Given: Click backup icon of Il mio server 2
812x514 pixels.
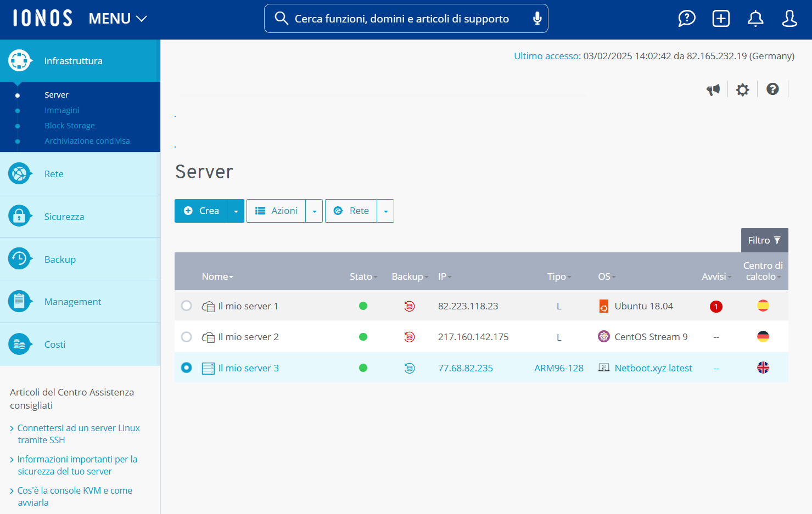Looking at the screenshot, I should [410, 337].
